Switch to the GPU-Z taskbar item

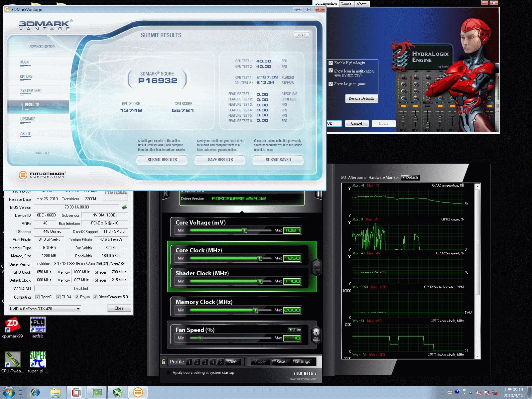coord(97,393)
